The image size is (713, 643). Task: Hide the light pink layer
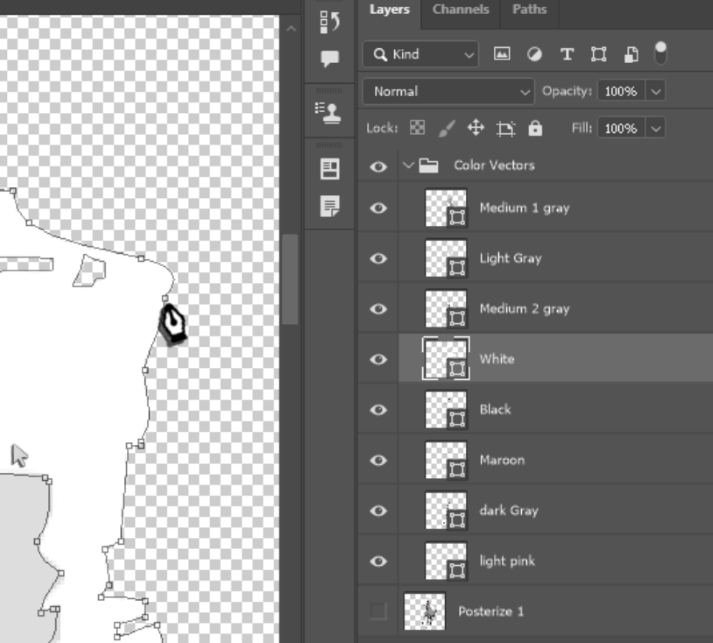[378, 562]
